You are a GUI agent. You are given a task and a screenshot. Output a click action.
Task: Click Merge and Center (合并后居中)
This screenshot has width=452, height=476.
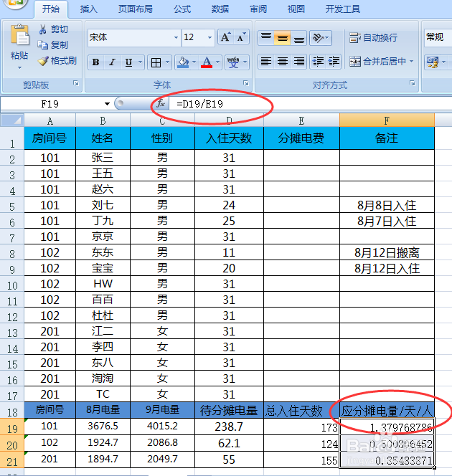[x=377, y=62]
